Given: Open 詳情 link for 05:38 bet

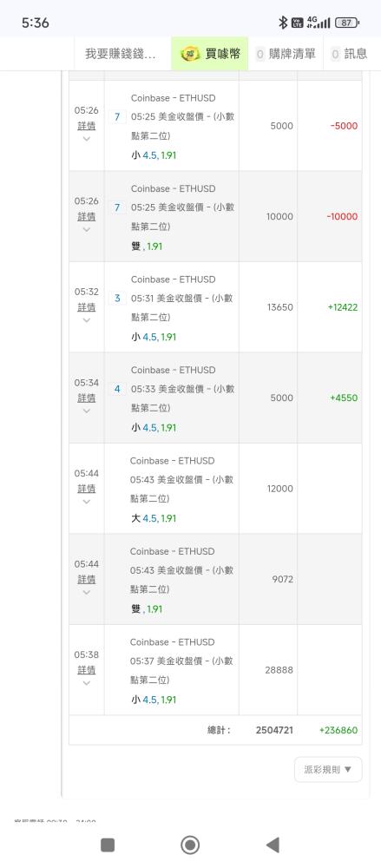Looking at the screenshot, I should (87, 670).
